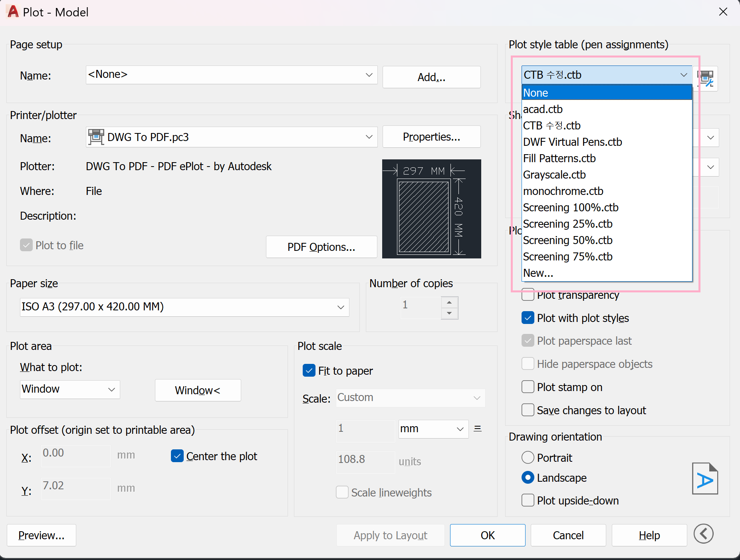The height and width of the screenshot is (560, 740).
Task: Select Landscape orientation
Action: pyautogui.click(x=528, y=477)
